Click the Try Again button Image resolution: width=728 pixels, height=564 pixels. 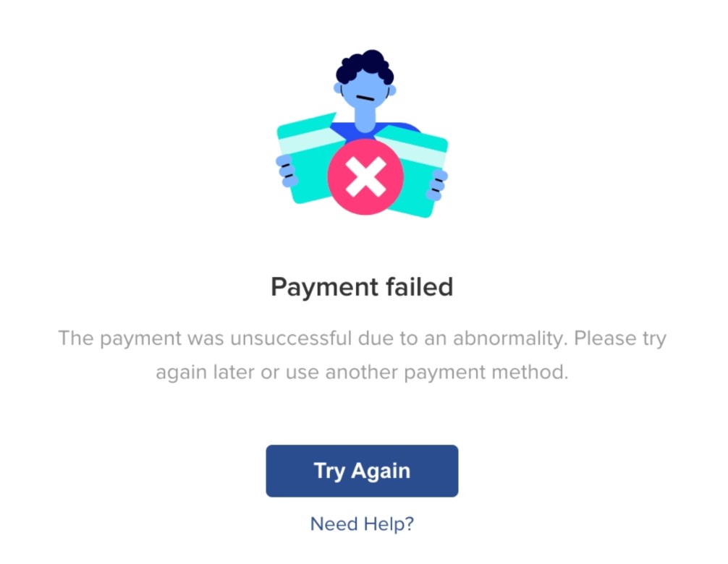(x=362, y=471)
